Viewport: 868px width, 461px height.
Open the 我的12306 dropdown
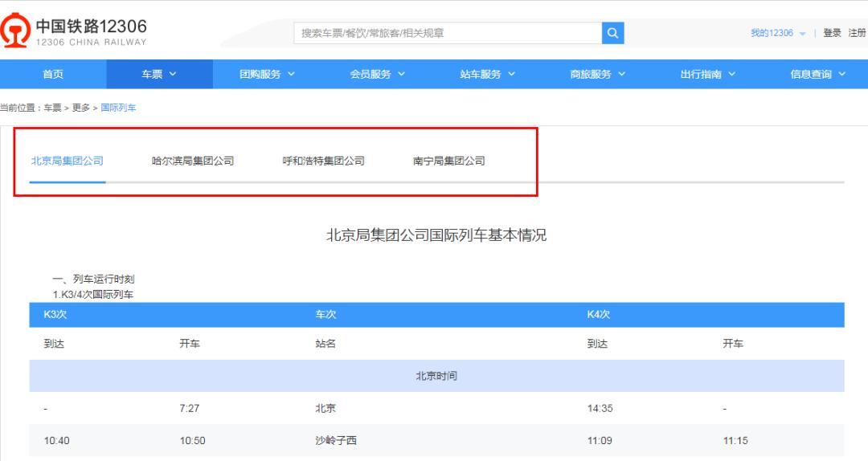777,33
